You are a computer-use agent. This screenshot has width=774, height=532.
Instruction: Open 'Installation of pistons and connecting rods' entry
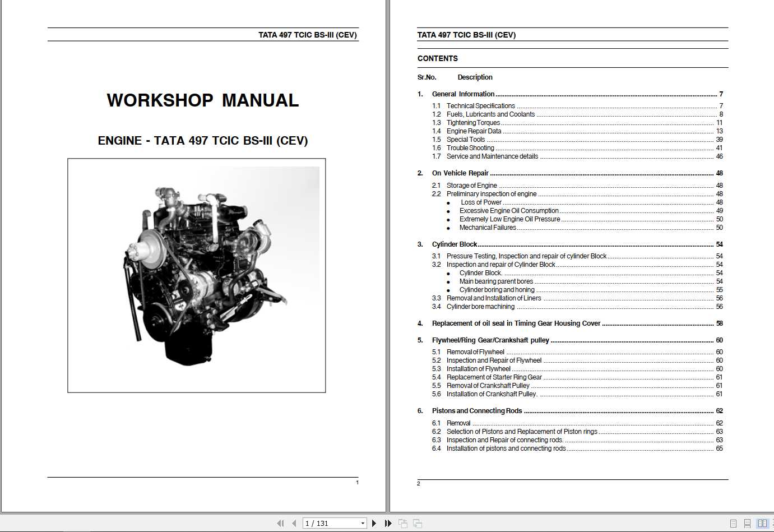coord(577,448)
